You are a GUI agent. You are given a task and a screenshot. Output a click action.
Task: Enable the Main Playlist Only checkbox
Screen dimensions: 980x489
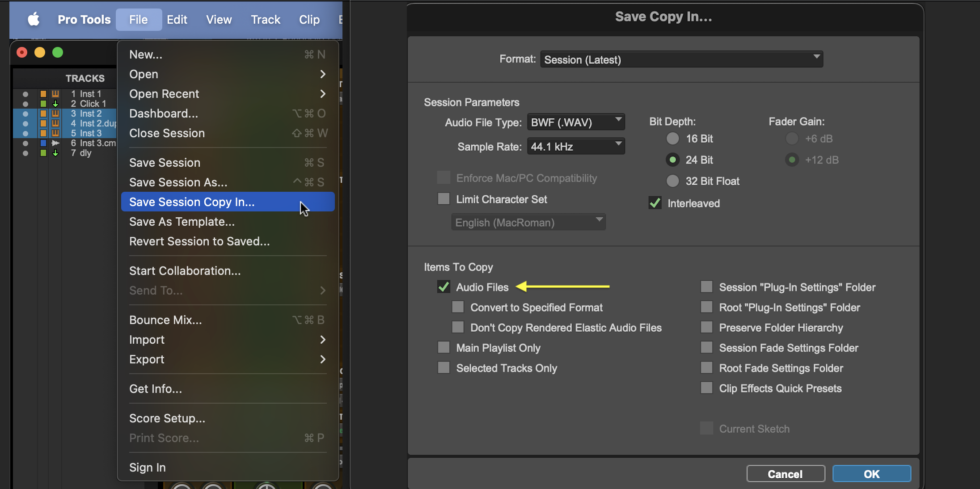[444, 347]
